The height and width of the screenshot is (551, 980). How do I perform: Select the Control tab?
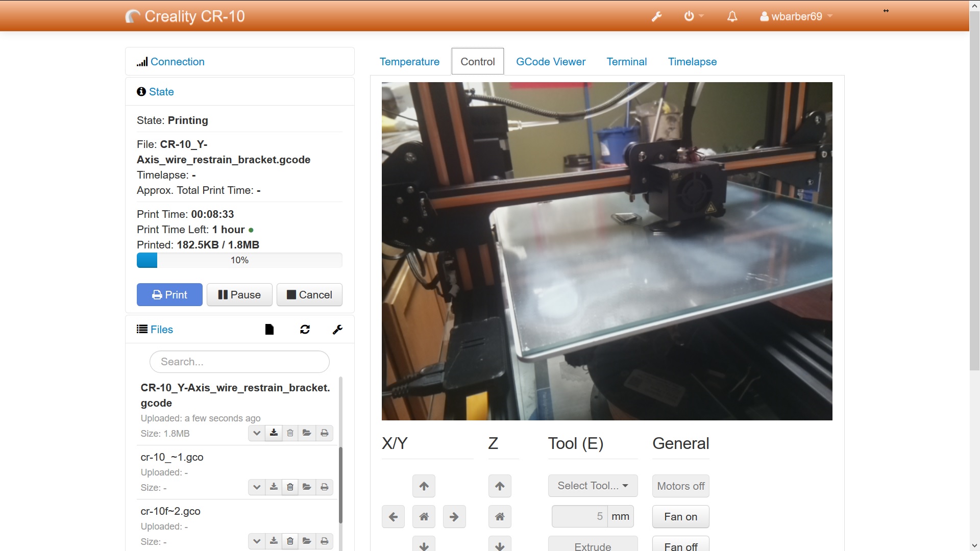[x=478, y=62]
